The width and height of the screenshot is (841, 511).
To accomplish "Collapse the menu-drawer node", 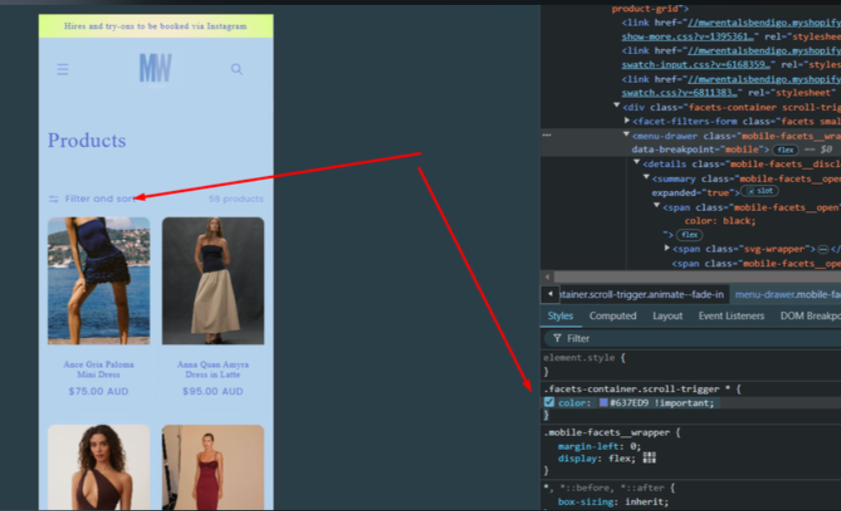I will pos(626,135).
